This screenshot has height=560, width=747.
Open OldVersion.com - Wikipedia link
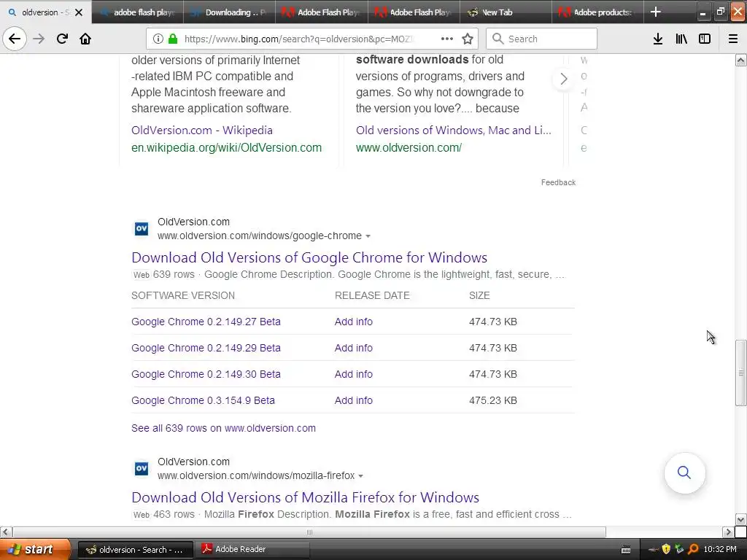202,130
